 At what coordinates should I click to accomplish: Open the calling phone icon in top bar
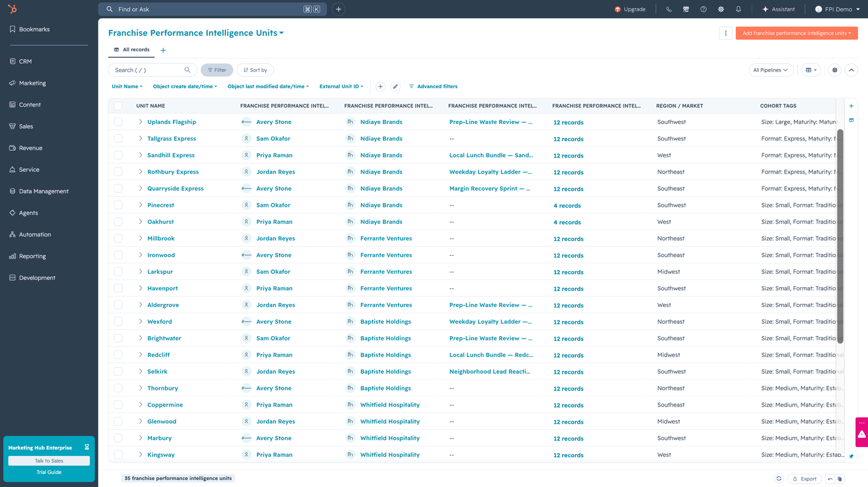point(669,10)
